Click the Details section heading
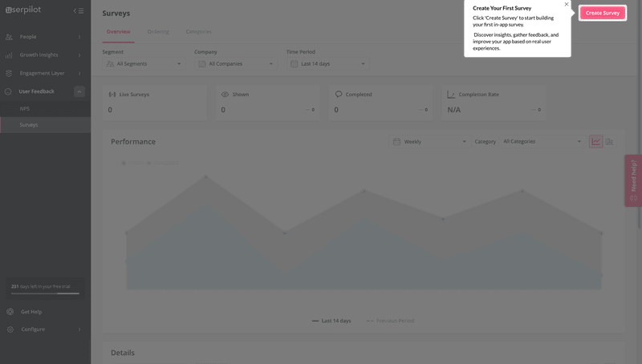 click(123, 353)
